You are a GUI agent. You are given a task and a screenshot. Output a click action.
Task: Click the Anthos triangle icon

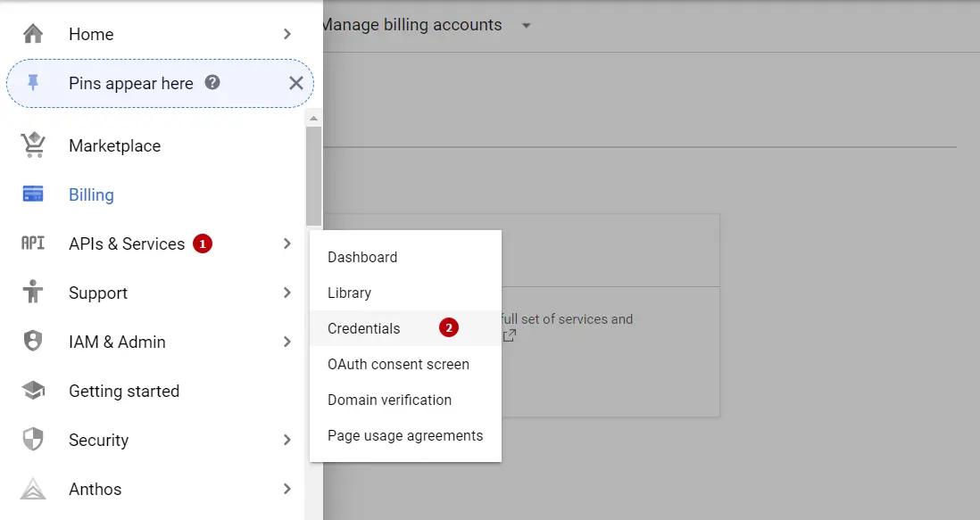tap(33, 489)
